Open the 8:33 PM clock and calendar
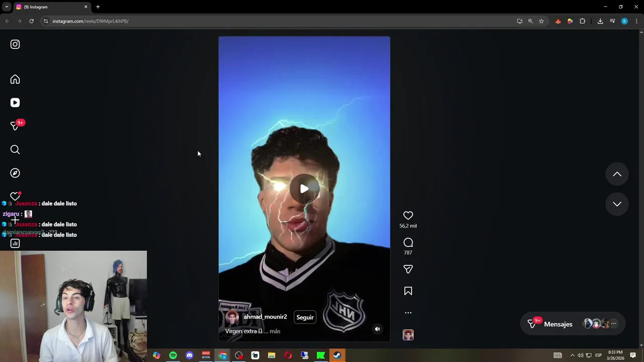 (x=615, y=355)
